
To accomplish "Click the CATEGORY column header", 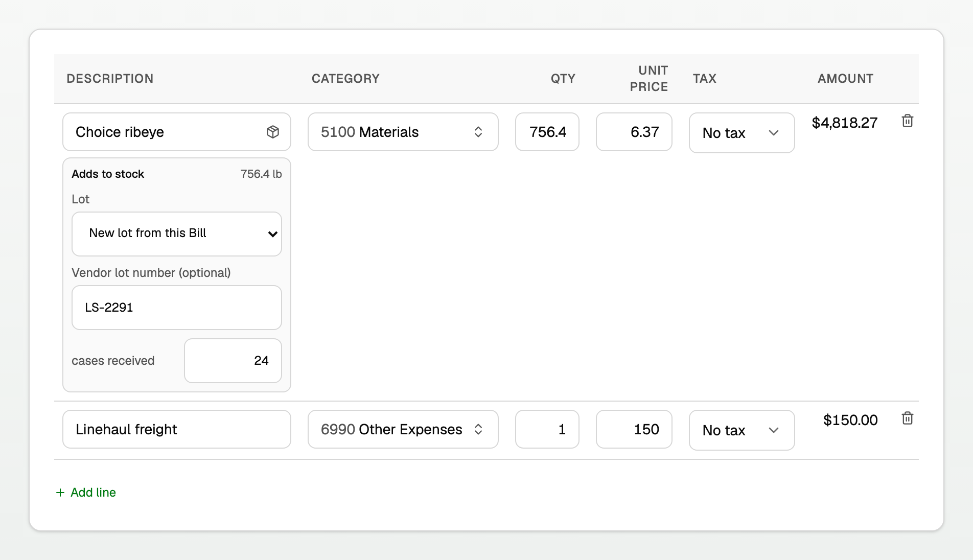I will (x=345, y=79).
